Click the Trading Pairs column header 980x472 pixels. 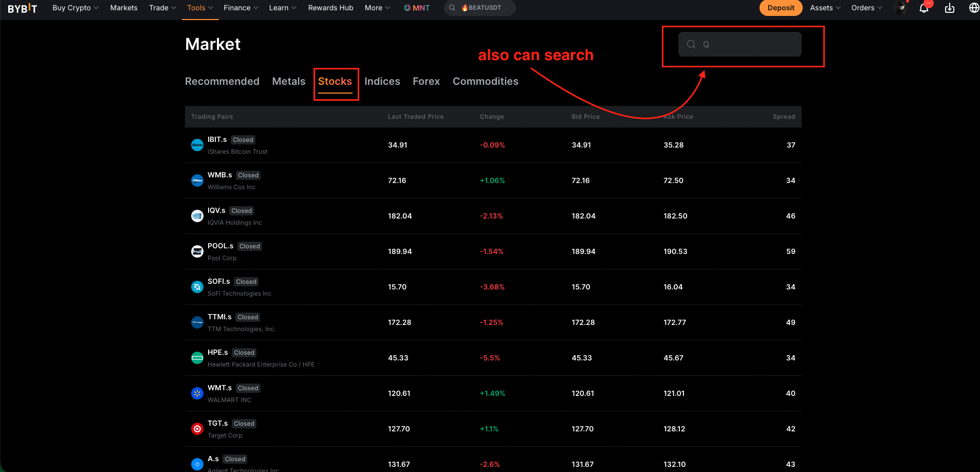[x=212, y=117]
